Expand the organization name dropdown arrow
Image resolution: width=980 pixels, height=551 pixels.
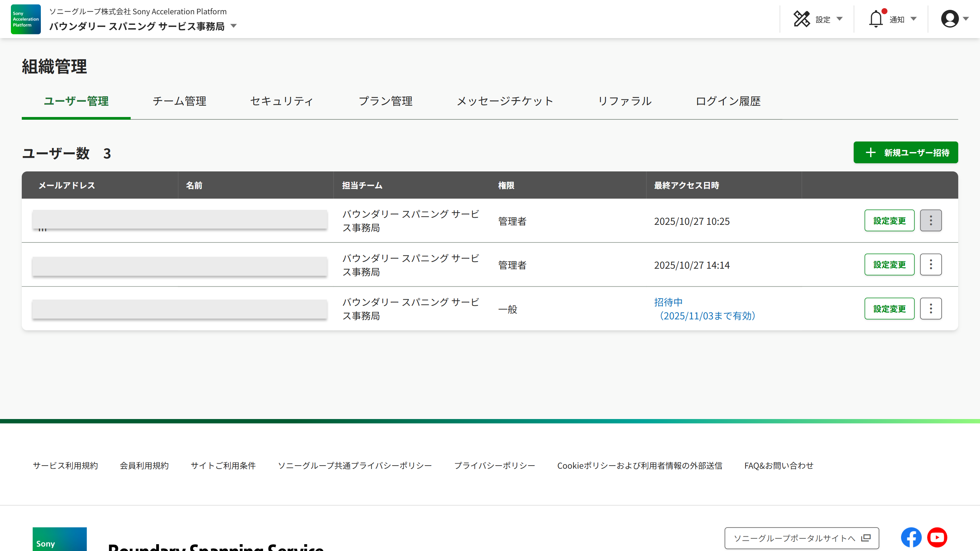233,26
